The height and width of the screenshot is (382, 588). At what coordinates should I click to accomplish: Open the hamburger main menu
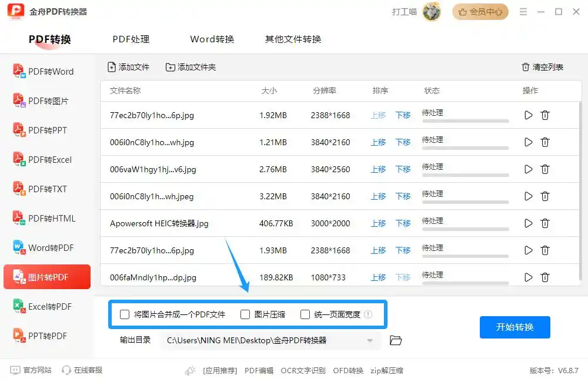[x=523, y=12]
